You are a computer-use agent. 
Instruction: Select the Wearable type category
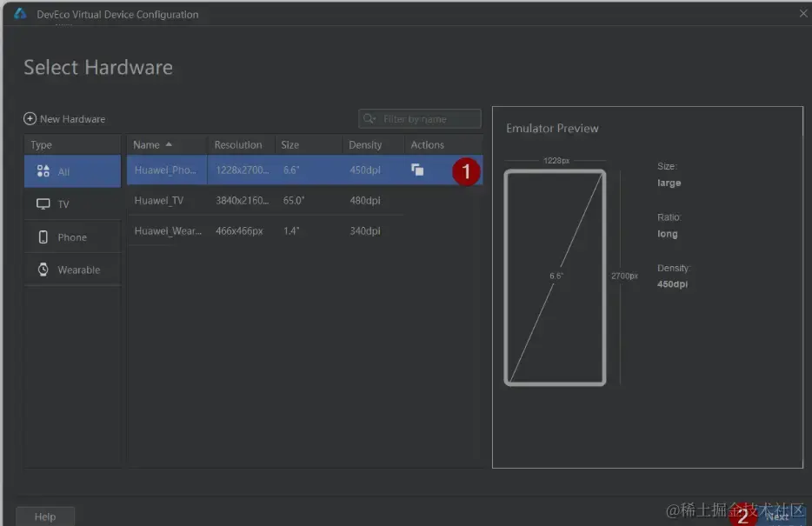pos(72,270)
